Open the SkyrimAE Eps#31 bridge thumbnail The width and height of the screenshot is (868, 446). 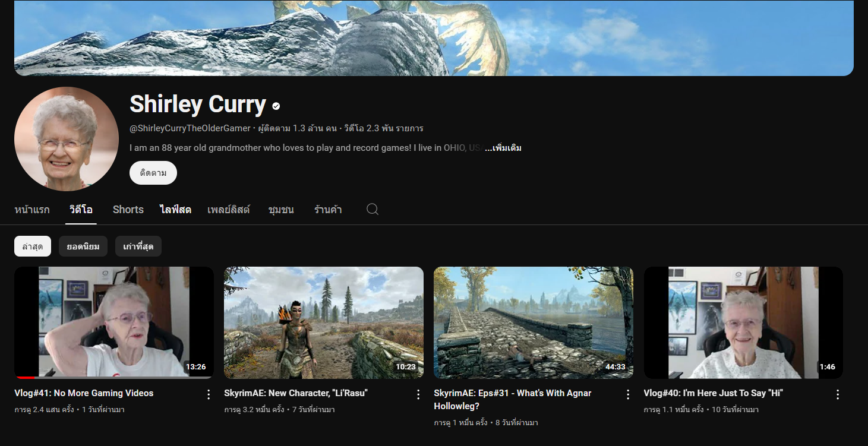(534, 322)
